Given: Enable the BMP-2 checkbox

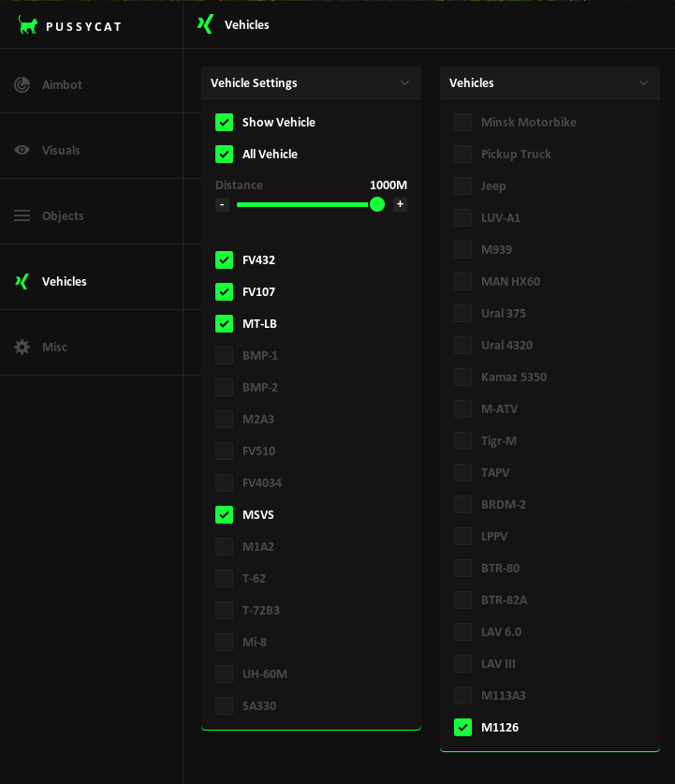Looking at the screenshot, I should coord(224,387).
